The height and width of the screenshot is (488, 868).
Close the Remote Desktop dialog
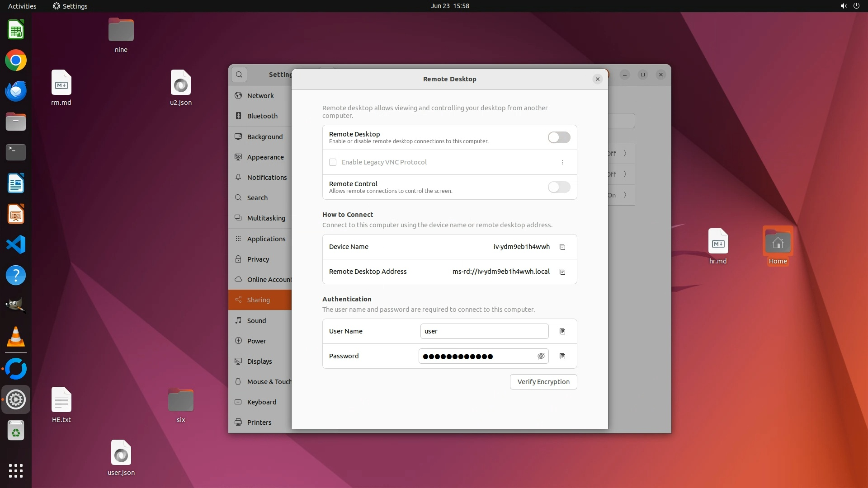click(597, 79)
